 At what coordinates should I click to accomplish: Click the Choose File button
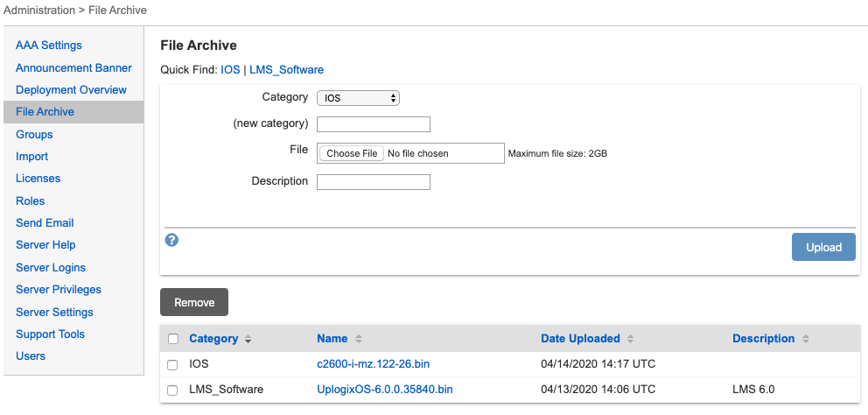tap(352, 153)
